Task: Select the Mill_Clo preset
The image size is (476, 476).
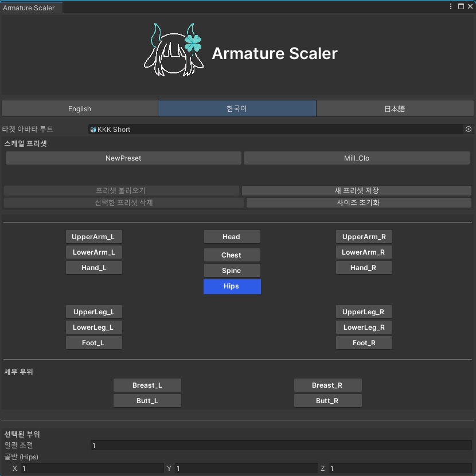Action: [x=357, y=158]
